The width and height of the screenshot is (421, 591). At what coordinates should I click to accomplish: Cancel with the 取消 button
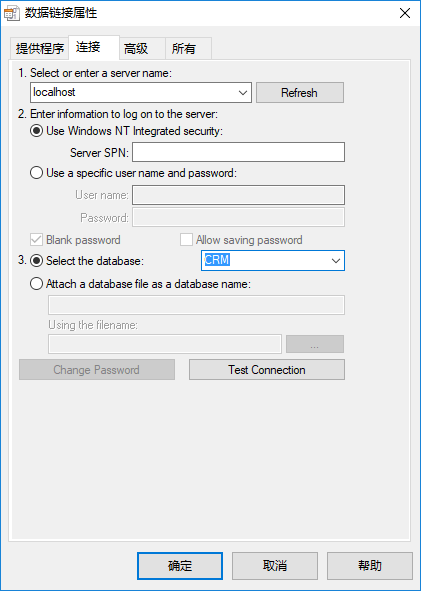275,566
